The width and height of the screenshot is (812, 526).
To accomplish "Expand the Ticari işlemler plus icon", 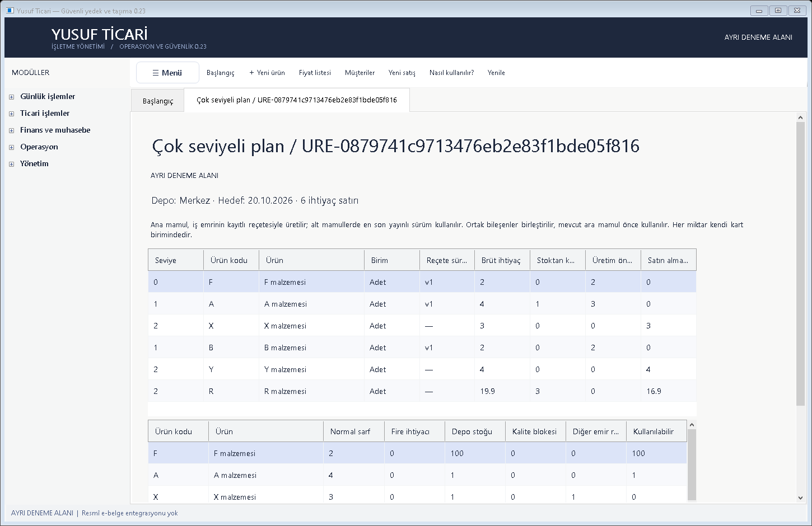I will pyautogui.click(x=11, y=114).
